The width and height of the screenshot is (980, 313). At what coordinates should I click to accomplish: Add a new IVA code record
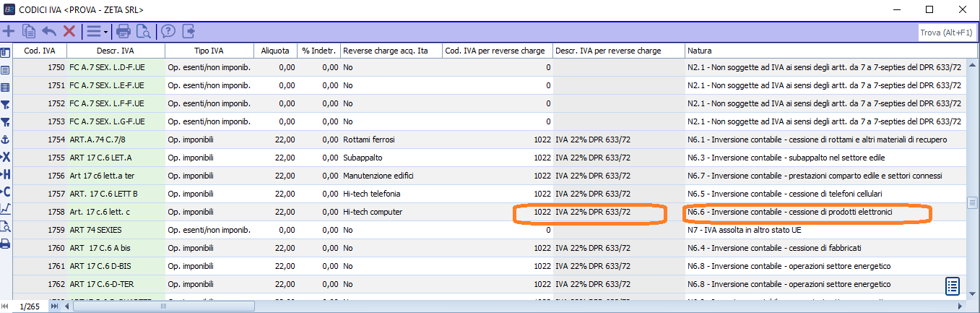pyautogui.click(x=9, y=31)
